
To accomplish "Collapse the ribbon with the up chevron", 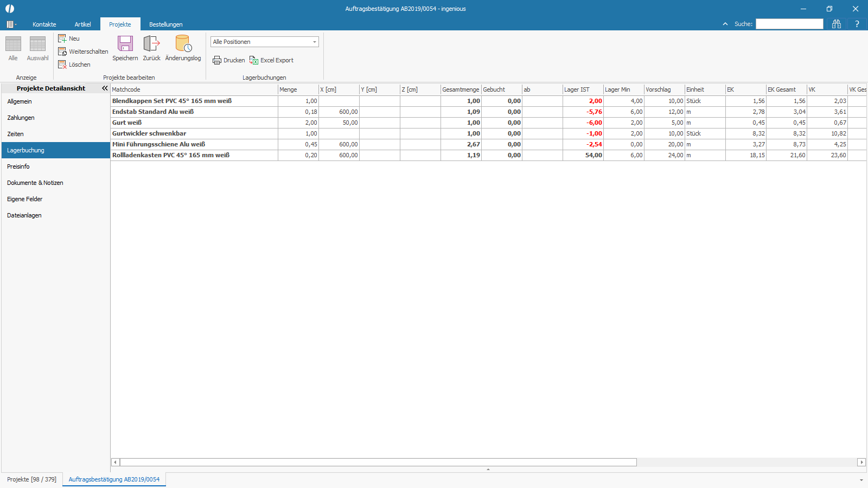I will pos(725,24).
